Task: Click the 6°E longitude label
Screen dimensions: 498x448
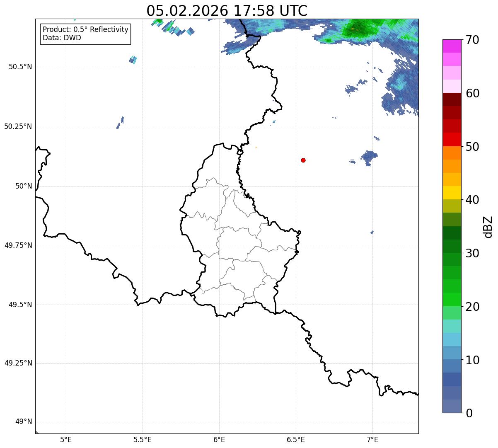Action: click(219, 439)
